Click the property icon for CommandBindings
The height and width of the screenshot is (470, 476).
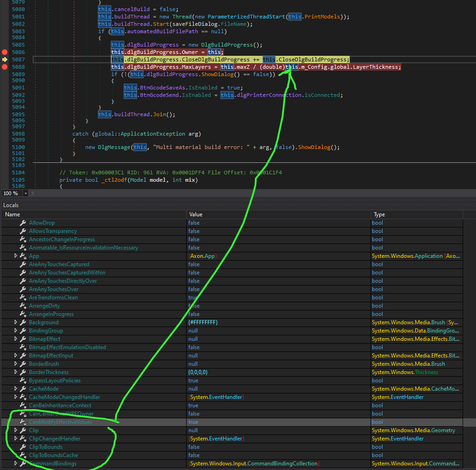[x=23, y=464]
